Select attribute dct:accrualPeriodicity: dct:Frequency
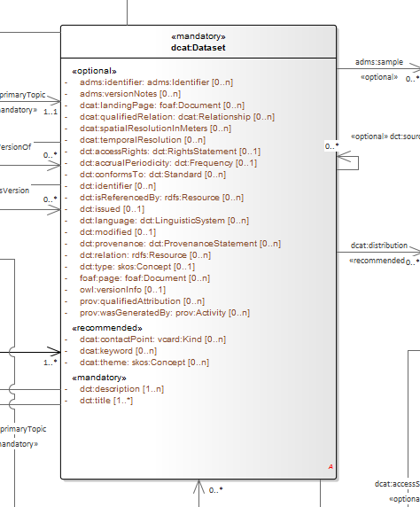The image size is (420, 507). click(x=168, y=163)
